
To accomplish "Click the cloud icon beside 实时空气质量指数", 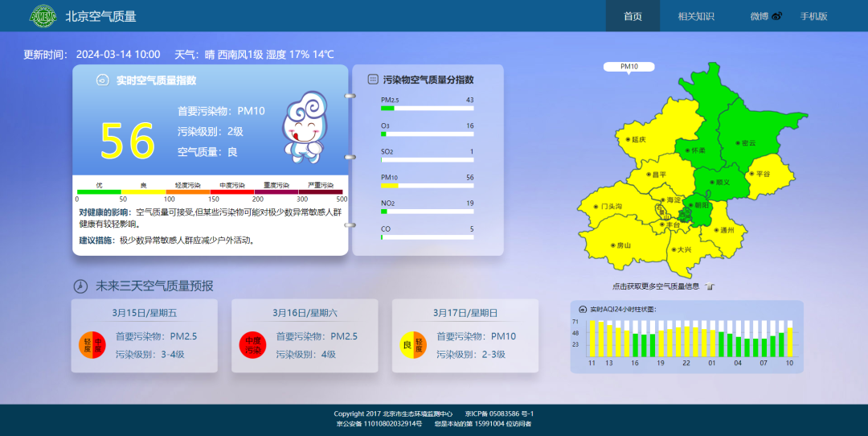I will (x=103, y=80).
